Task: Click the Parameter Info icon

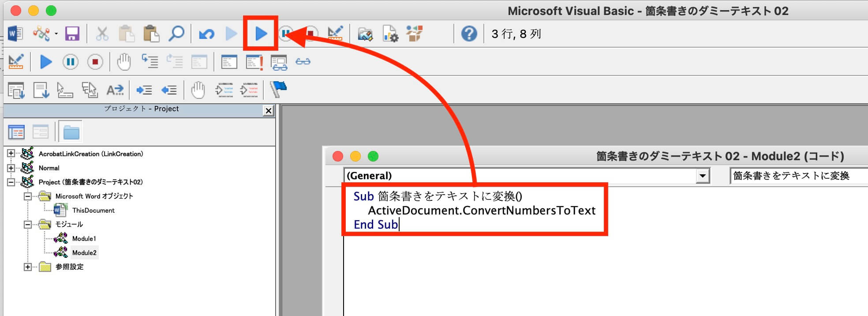Action: tap(90, 90)
